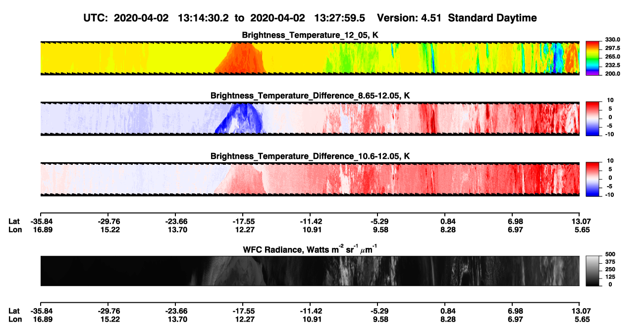Click the blue-red colorbar beside the 8.65-12.05 panel
Viewport: 644px width, 330px height.
[592, 118]
